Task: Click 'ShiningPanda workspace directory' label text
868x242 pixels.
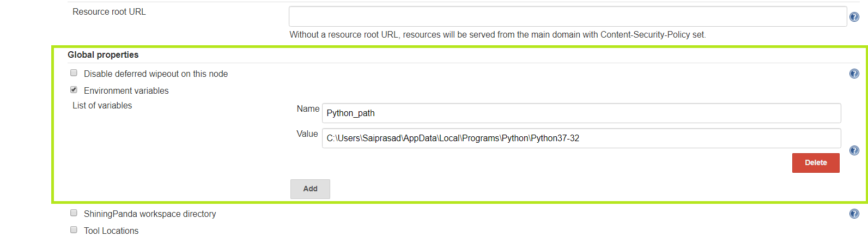Action: (x=150, y=214)
